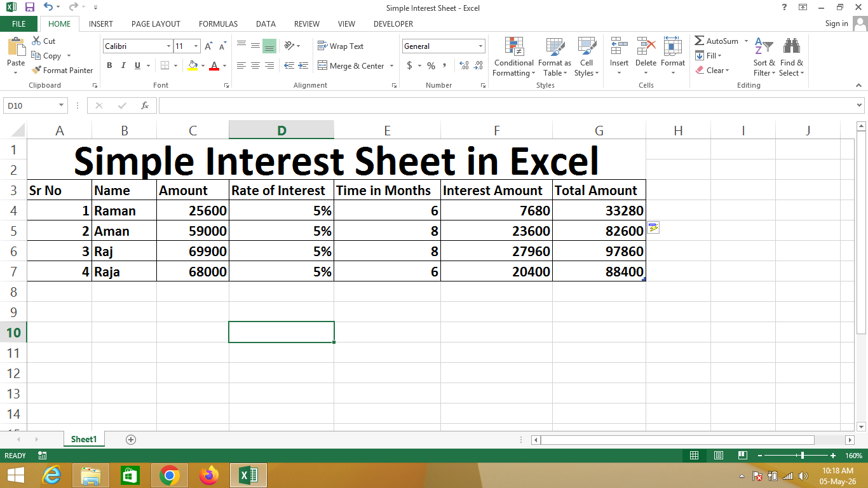Save the workbook from Quick Access
The height and width of the screenshot is (488, 868).
(x=29, y=7)
